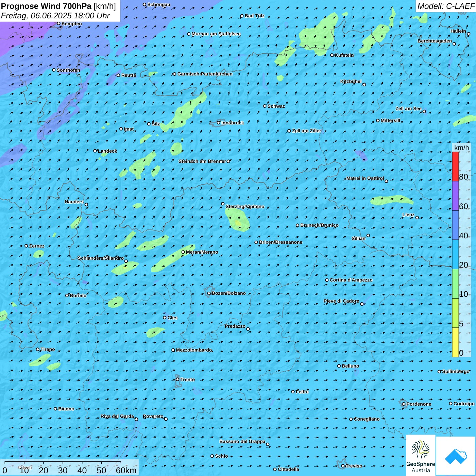This screenshot has width=476, height=476.
Task: Click the 'Sonthofen' label
Action: click(x=68, y=70)
